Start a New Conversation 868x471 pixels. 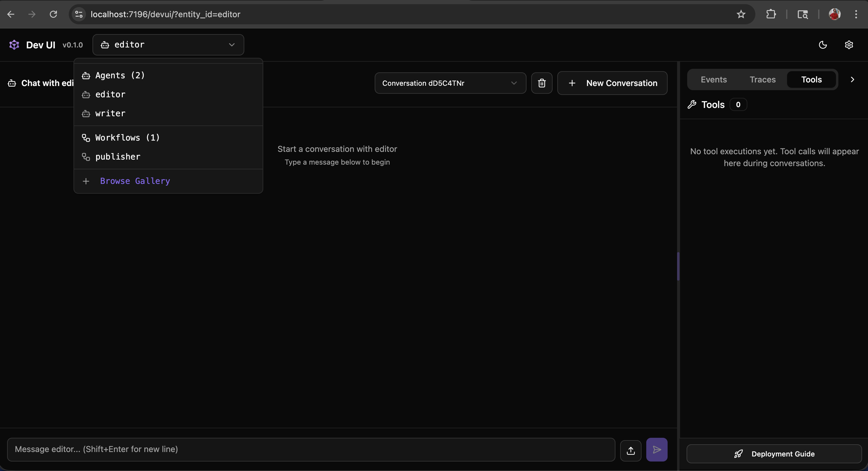pos(612,83)
